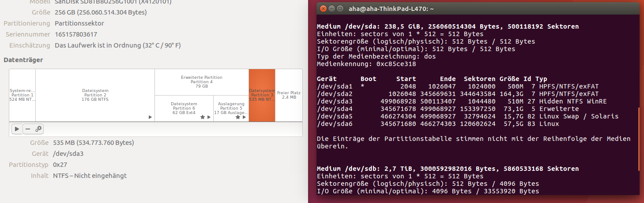The height and width of the screenshot is (203, 644).
Task: Click /dev/sda2 row in terminal
Action: [x=458, y=94]
